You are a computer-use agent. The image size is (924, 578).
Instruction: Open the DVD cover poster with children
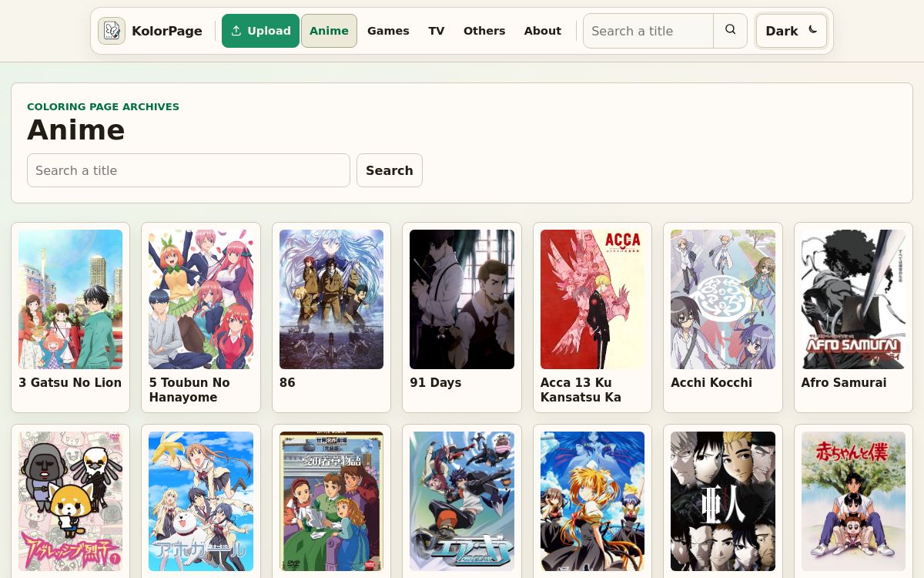click(331, 501)
